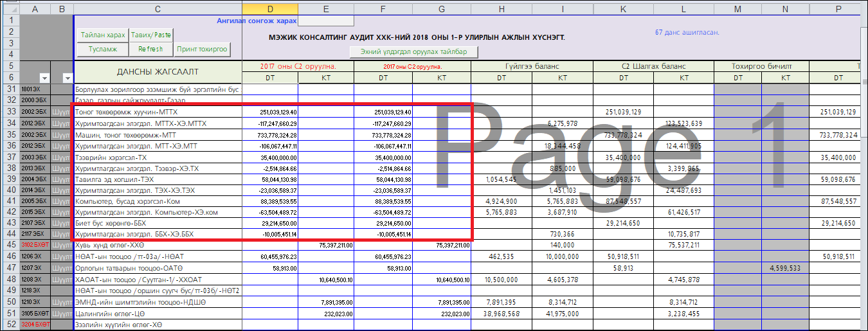Viewport: 868px width, 331px height.
Task: Click the Тайлан харах button
Action: (x=102, y=35)
